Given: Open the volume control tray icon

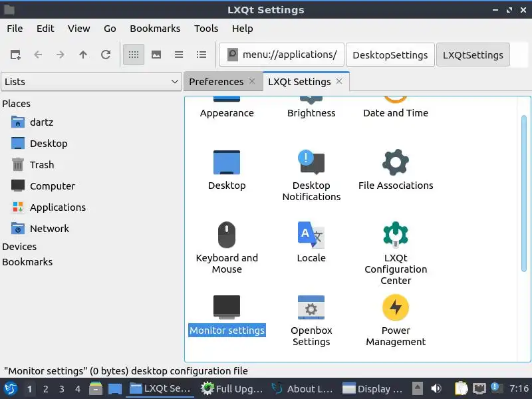Looking at the screenshot, I should pos(436,388).
